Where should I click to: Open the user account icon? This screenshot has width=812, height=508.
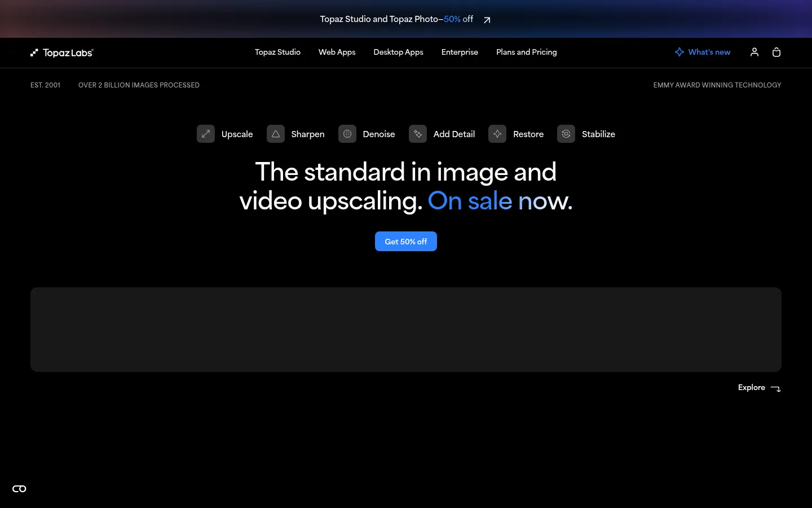tap(754, 52)
